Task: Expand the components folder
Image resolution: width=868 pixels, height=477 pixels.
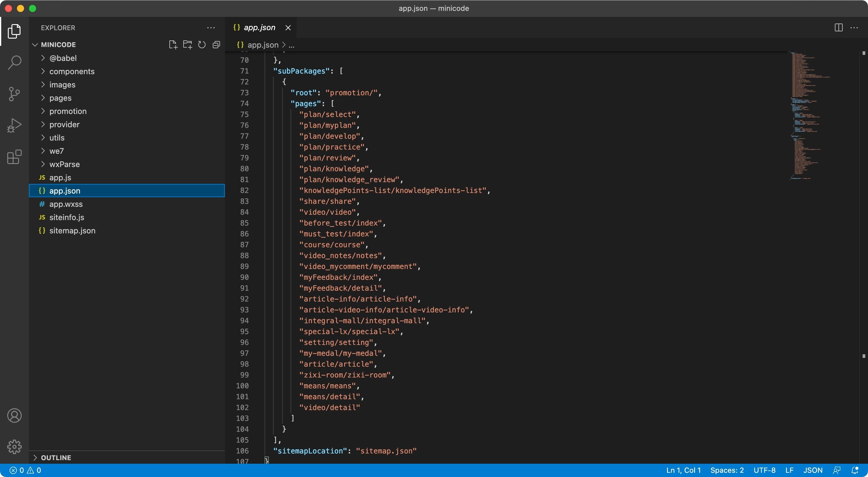Action: (72, 71)
